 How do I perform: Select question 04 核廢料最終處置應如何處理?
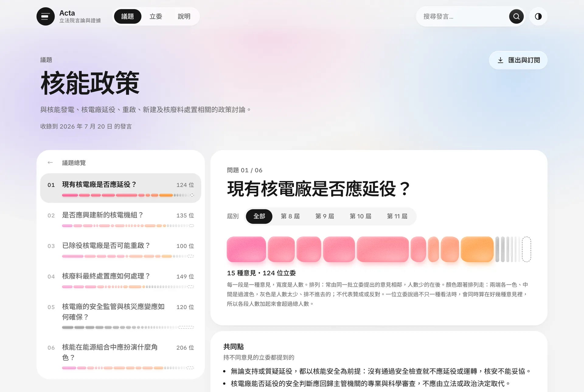pyautogui.click(x=121, y=280)
